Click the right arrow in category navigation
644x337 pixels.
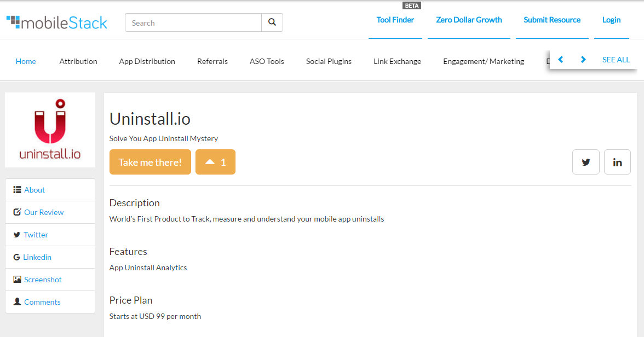(583, 60)
